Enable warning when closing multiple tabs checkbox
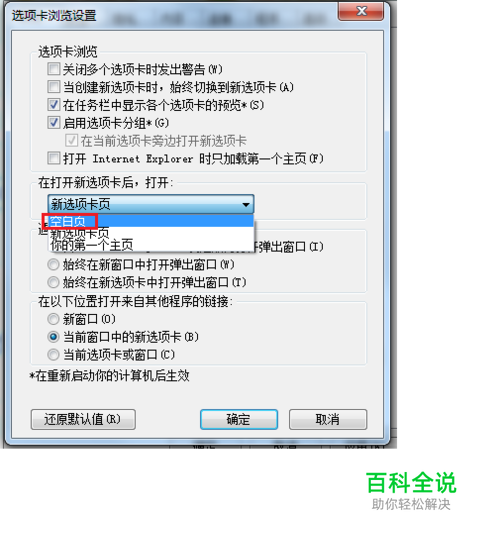The width and height of the screenshot is (500, 543). point(54,69)
